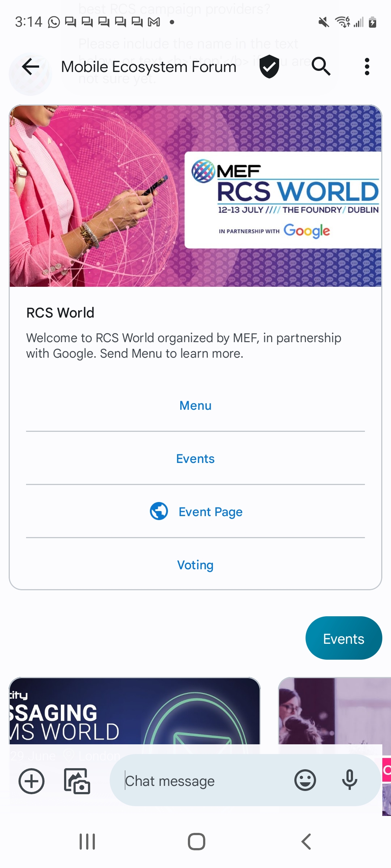Image resolution: width=391 pixels, height=868 pixels.
Task: Open the Event Page link
Action: click(210, 512)
